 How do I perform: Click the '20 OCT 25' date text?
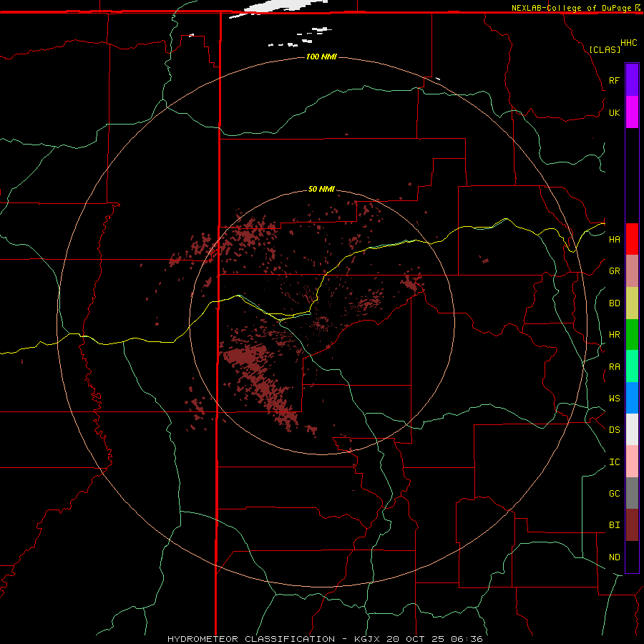(x=416, y=639)
